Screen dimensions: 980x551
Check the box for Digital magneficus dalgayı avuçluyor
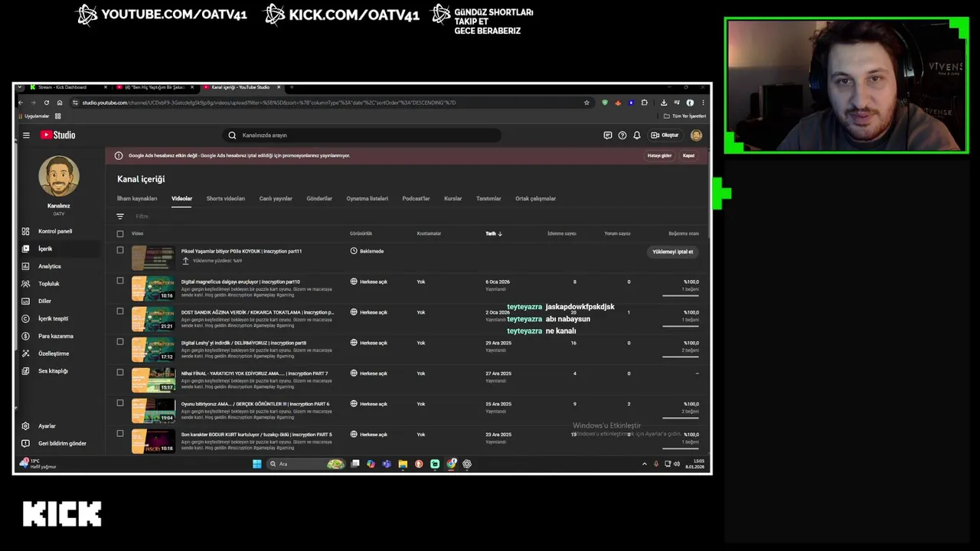point(120,281)
